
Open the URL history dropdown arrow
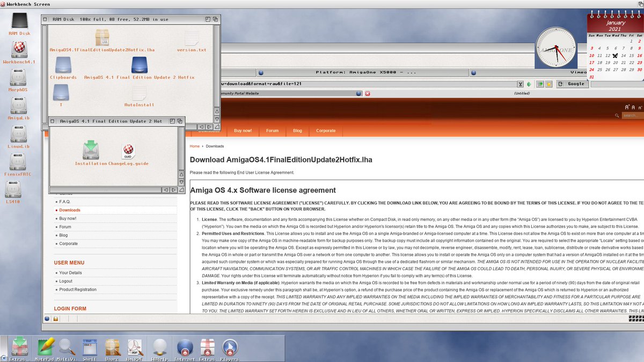pos(520,84)
